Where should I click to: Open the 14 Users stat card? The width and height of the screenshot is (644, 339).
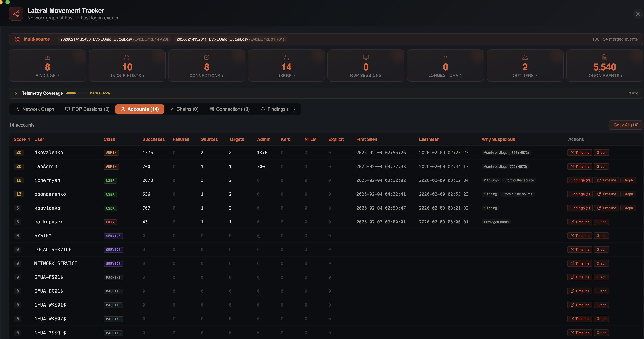coord(286,65)
